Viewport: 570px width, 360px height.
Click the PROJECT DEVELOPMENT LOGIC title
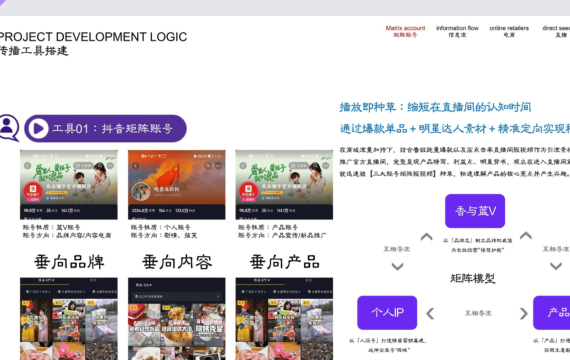(92, 37)
